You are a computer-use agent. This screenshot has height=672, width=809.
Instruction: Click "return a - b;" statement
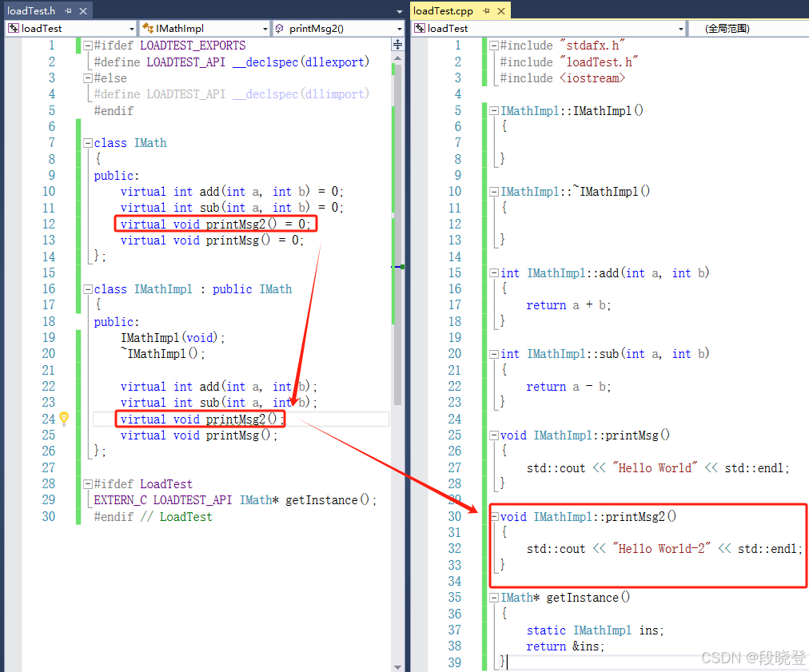[568, 386]
